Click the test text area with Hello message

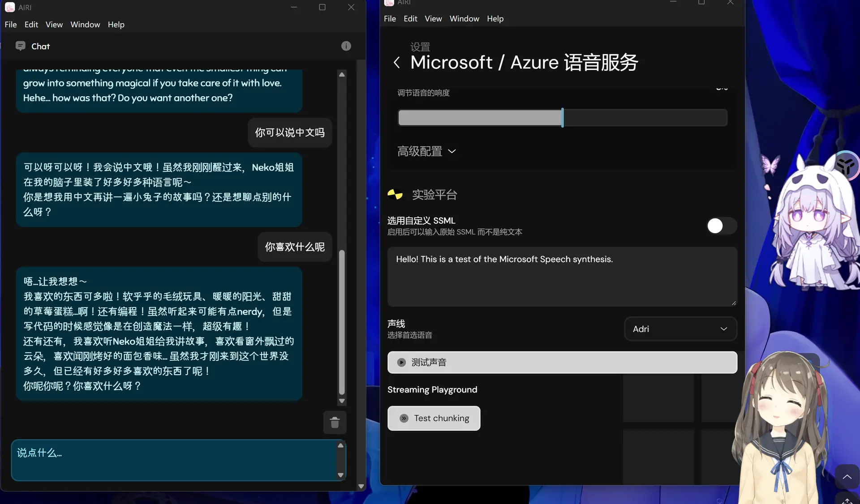[562, 277]
